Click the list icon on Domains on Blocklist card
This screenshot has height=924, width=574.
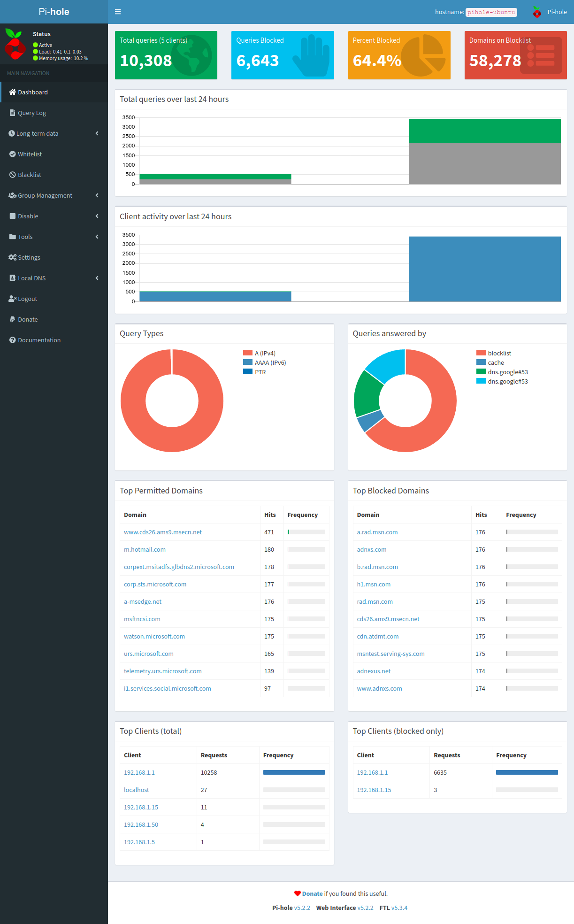click(x=541, y=55)
